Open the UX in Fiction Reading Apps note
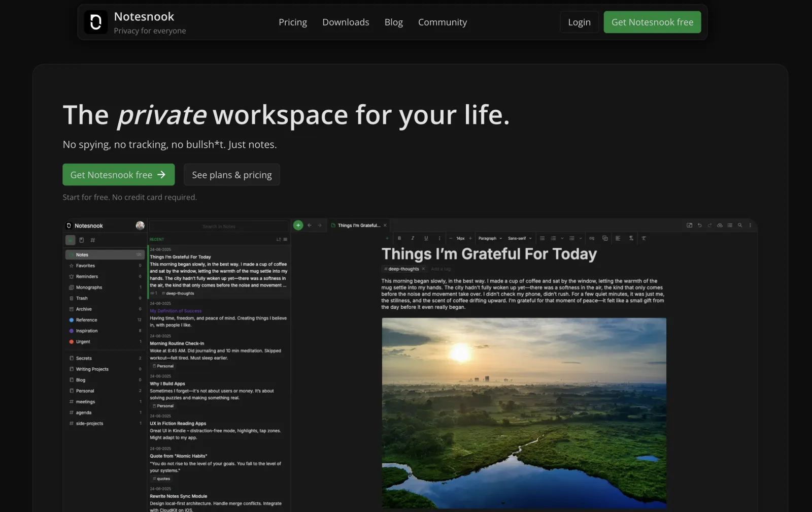Screen dimensions: 812x512 click(219, 427)
